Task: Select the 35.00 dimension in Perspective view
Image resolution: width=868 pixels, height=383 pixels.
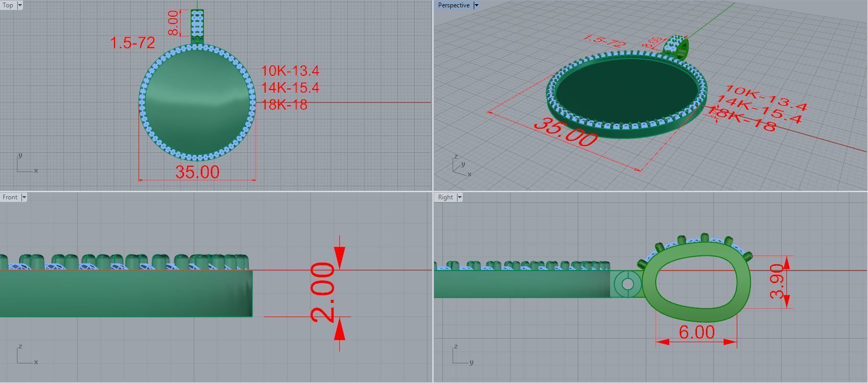Action: click(x=566, y=132)
